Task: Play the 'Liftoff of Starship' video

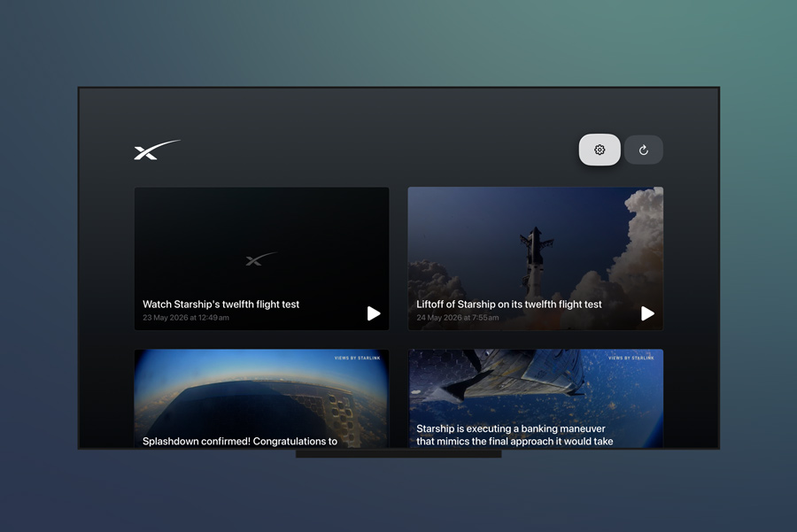Action: (x=647, y=313)
